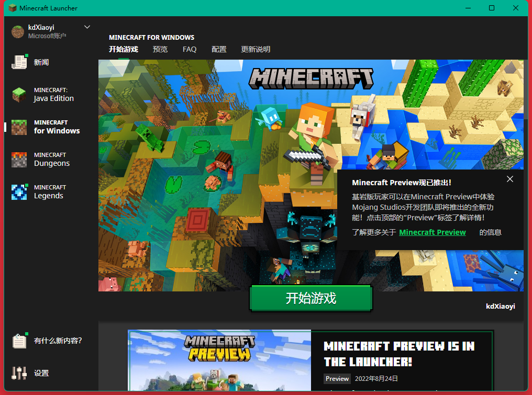
Task: Select Minecraft Java Edition grass block icon
Action: point(19,95)
